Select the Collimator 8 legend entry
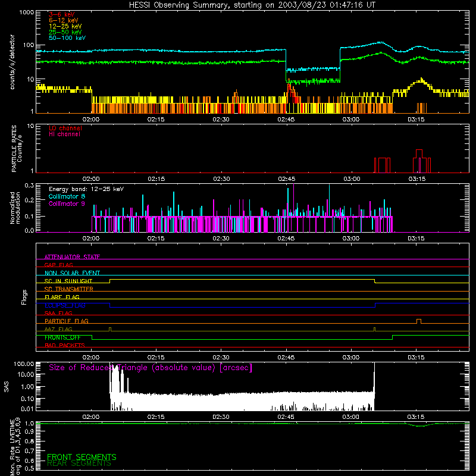476x476 pixels. [67, 196]
